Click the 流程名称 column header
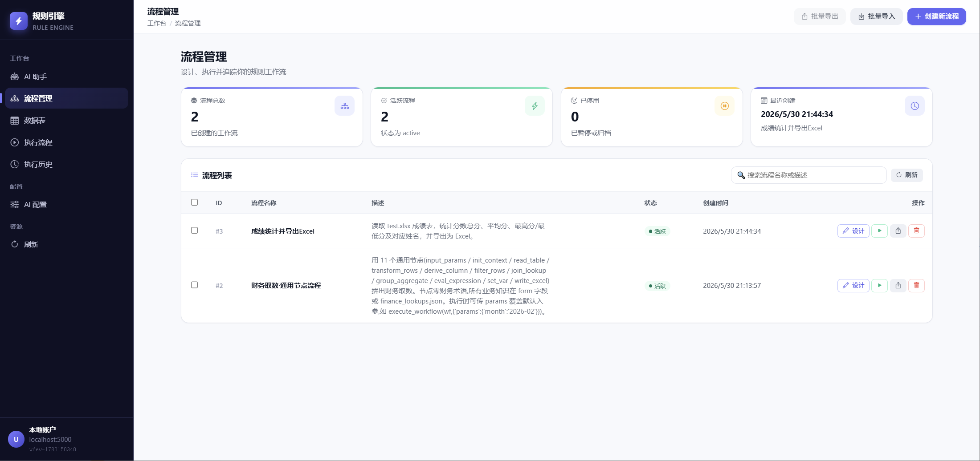 (264, 203)
